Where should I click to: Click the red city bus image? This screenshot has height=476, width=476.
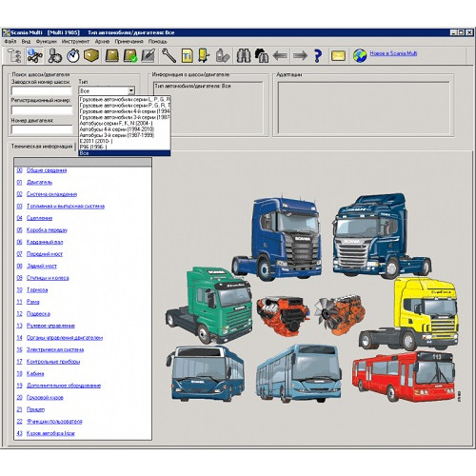404,376
